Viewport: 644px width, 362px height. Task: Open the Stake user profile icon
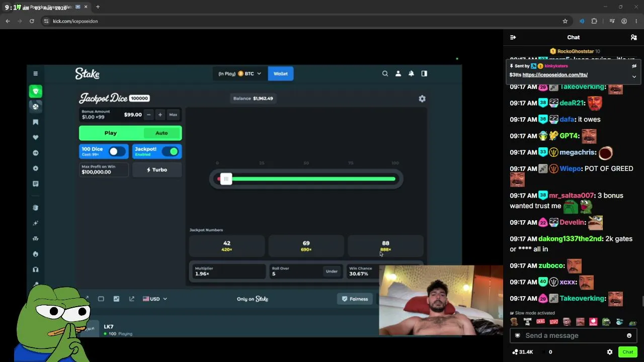tap(398, 73)
